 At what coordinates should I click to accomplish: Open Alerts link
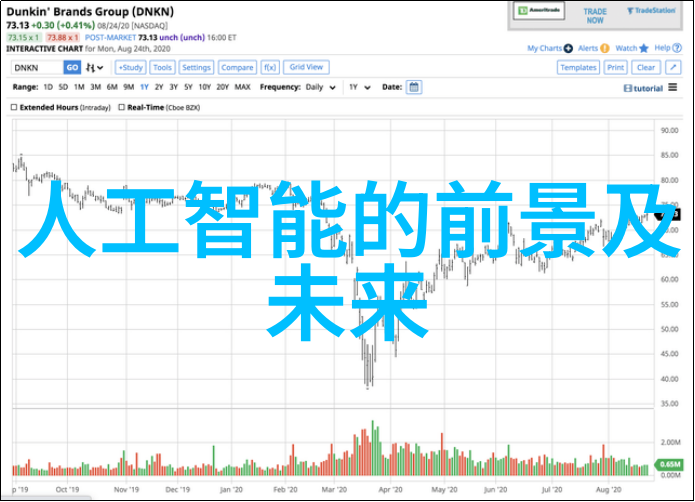pyautogui.click(x=588, y=48)
